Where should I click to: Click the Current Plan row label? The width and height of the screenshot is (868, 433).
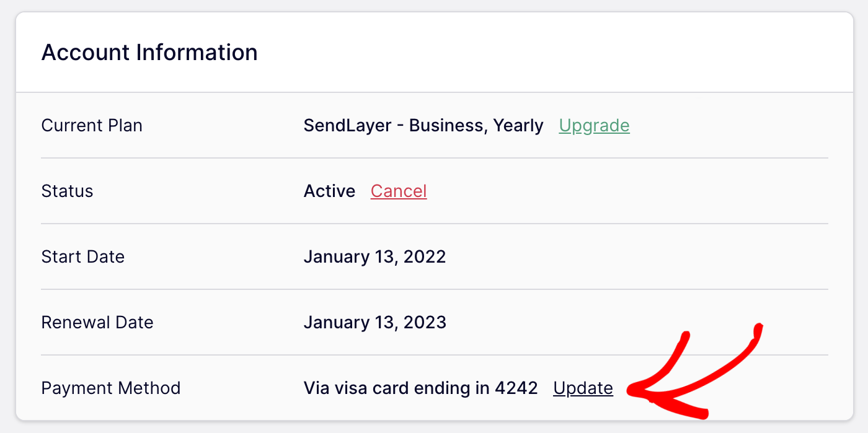(91, 126)
